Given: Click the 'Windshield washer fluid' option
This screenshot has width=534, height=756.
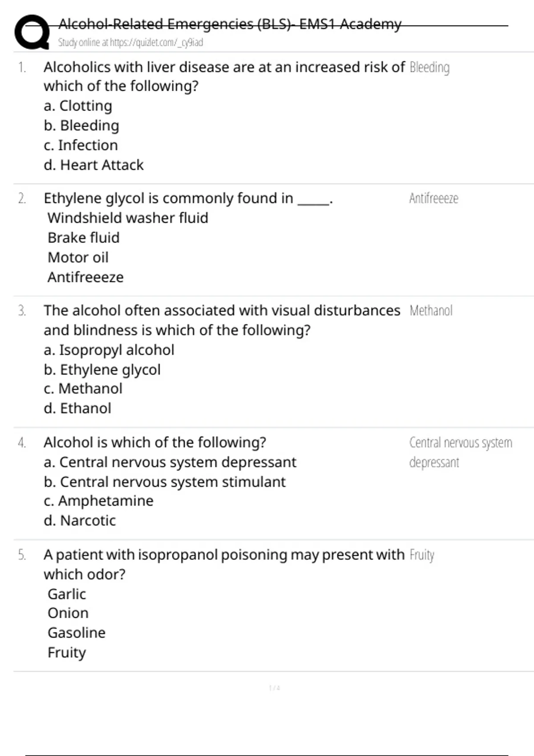Looking at the screenshot, I should pyautogui.click(x=128, y=218).
